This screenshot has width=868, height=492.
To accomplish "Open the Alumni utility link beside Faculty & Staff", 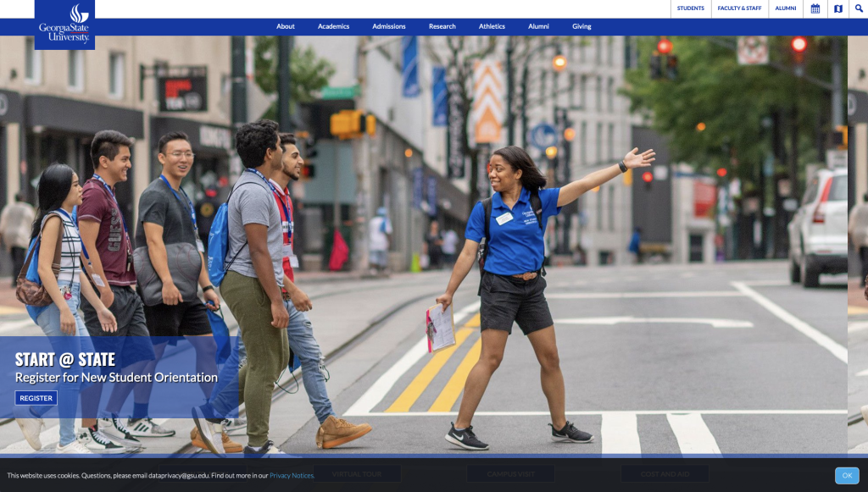I will point(786,8).
